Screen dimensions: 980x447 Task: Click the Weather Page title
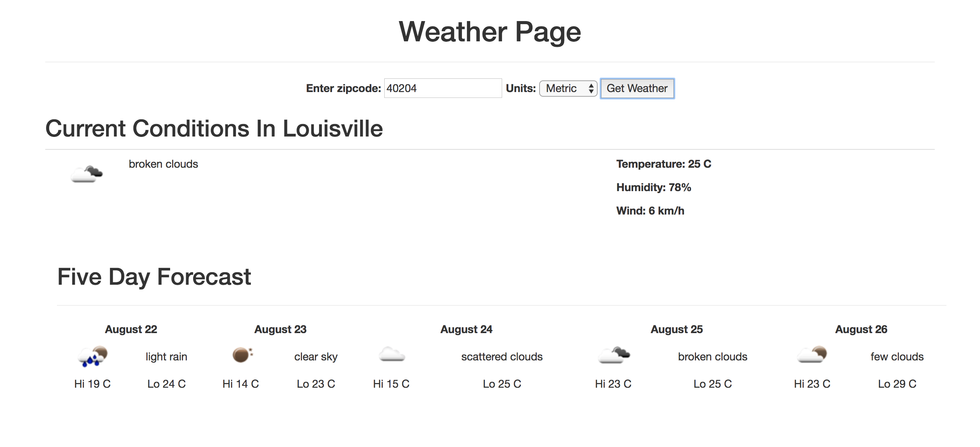pyautogui.click(x=490, y=33)
